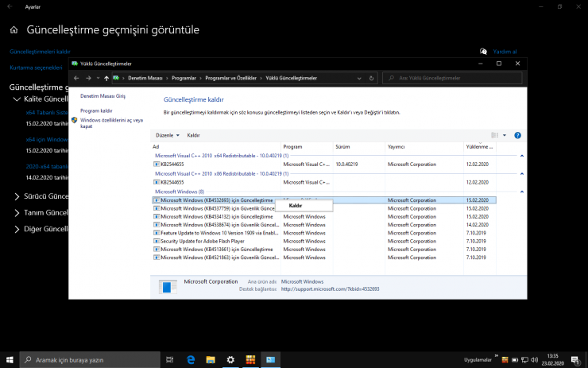The image size is (588, 368).
Task: Sort by the Program column header
Action: pos(307,147)
